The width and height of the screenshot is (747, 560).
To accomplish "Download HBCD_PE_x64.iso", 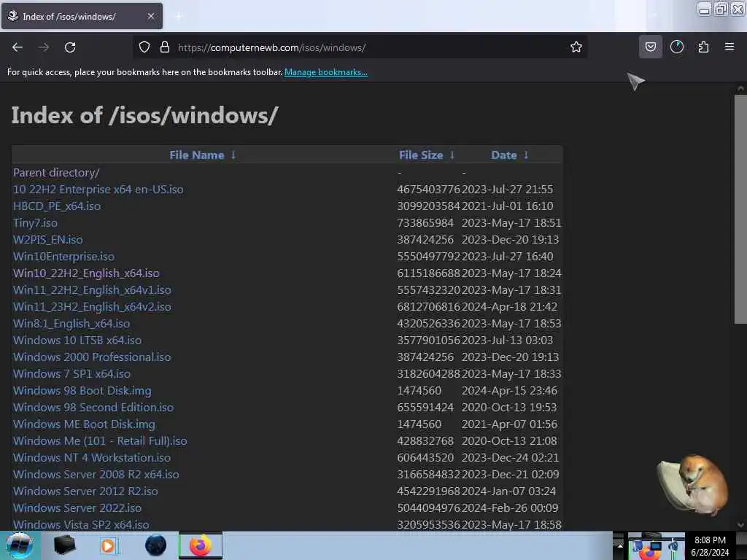I will [57, 206].
